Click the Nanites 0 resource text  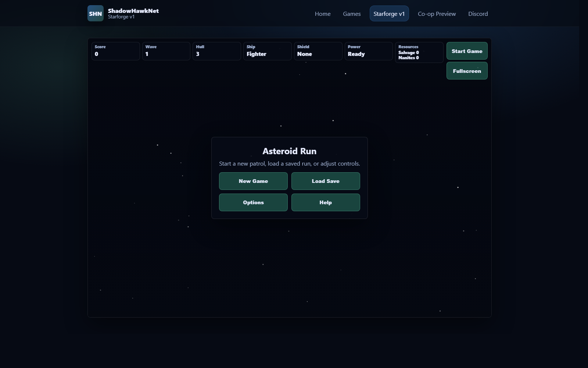409,58
